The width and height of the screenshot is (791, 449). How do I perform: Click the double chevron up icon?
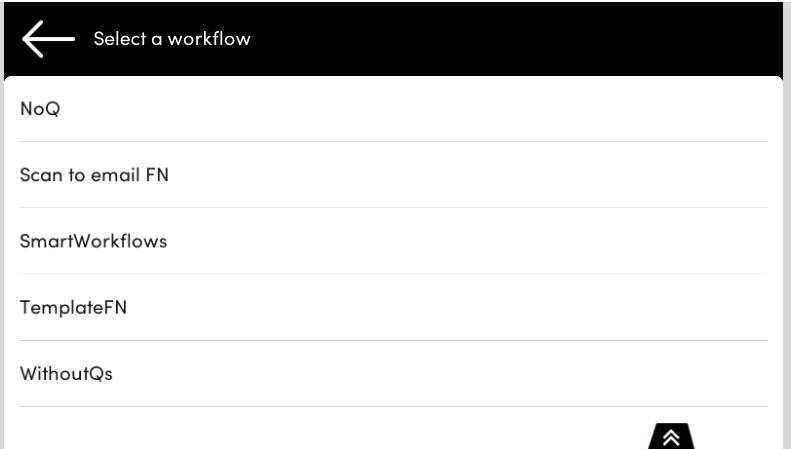pos(672,436)
